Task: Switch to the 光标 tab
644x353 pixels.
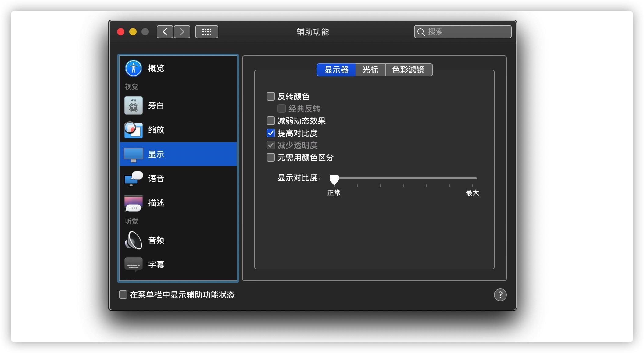Action: (370, 70)
